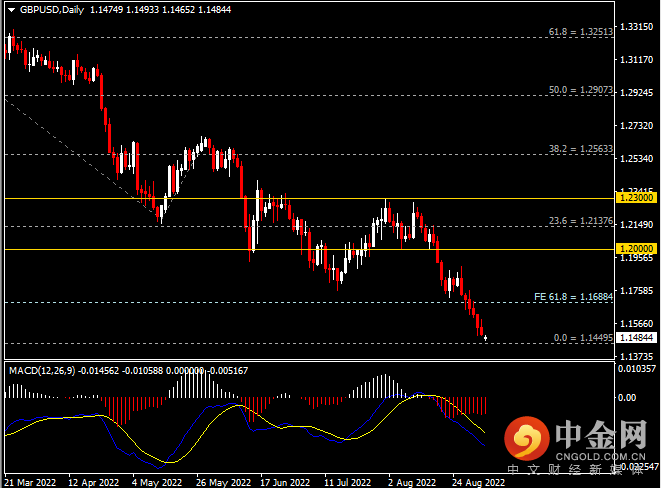
Task: Click the current price tag 1.14844
Action: (636, 338)
